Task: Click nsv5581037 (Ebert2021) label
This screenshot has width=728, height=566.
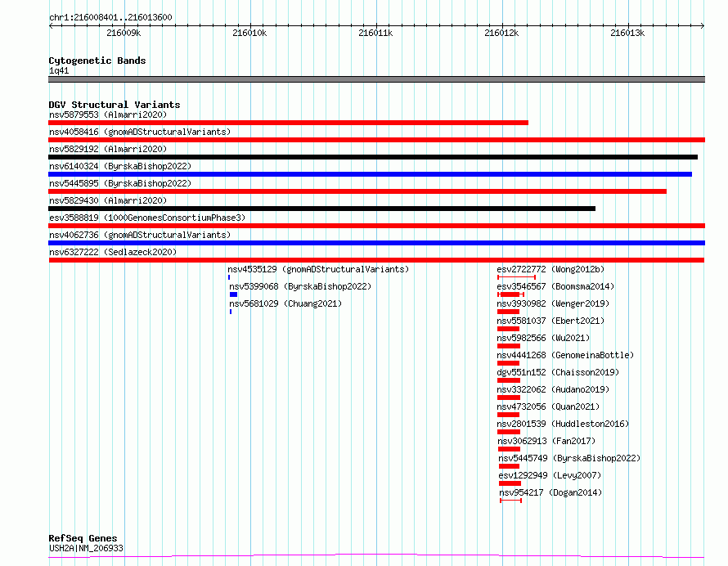Action: [550, 321]
